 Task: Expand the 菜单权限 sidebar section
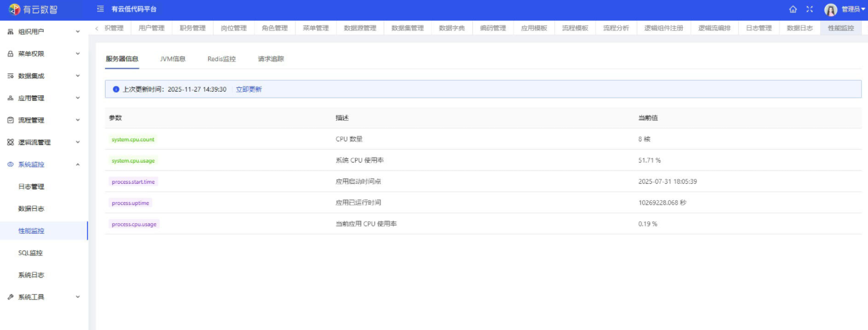point(44,54)
